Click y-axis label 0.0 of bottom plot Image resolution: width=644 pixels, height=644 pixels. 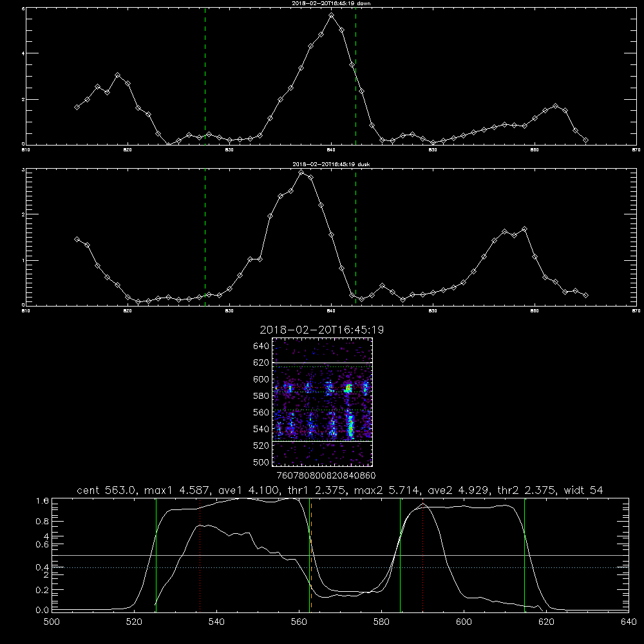pos(43,610)
